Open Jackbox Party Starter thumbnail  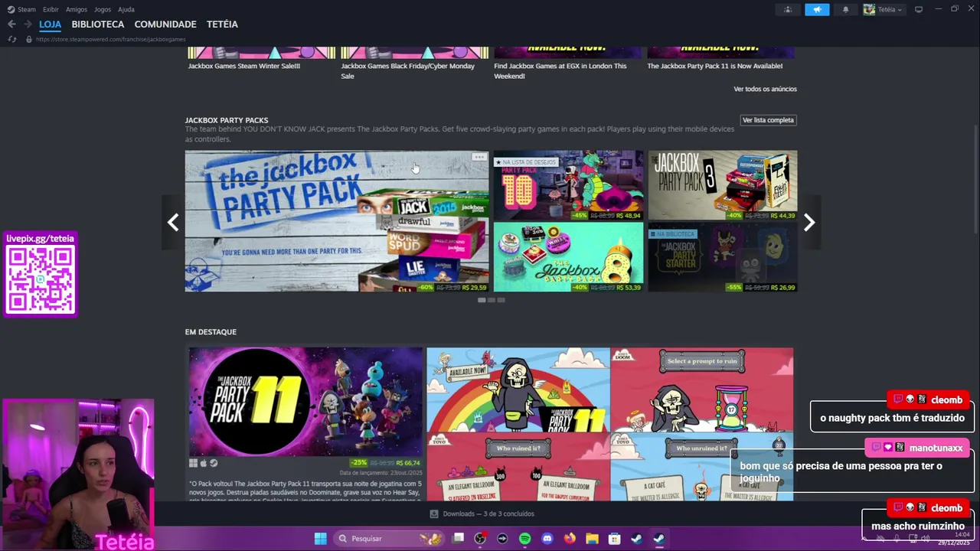coord(723,257)
